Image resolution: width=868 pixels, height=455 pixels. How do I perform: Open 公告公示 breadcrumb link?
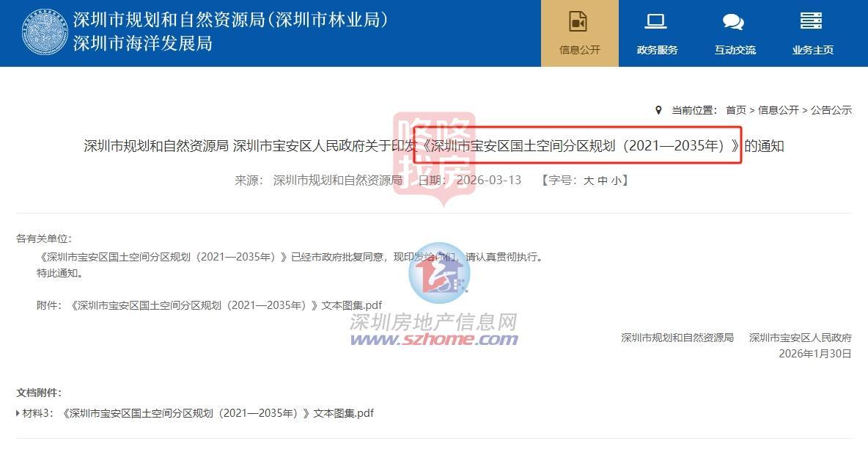click(831, 110)
